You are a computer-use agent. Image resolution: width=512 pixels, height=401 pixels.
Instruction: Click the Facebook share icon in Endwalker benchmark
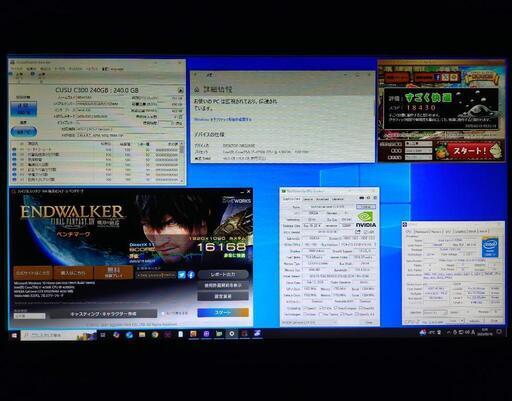(x=191, y=275)
